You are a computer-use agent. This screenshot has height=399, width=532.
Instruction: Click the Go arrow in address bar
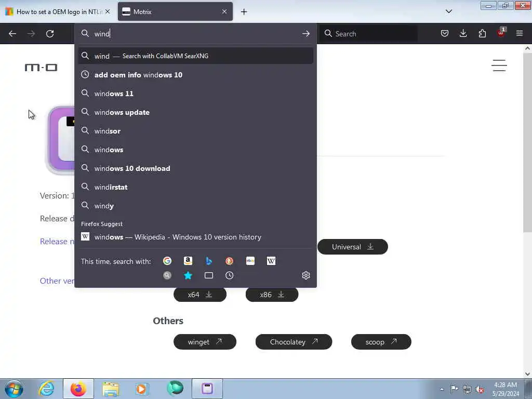tap(305, 34)
